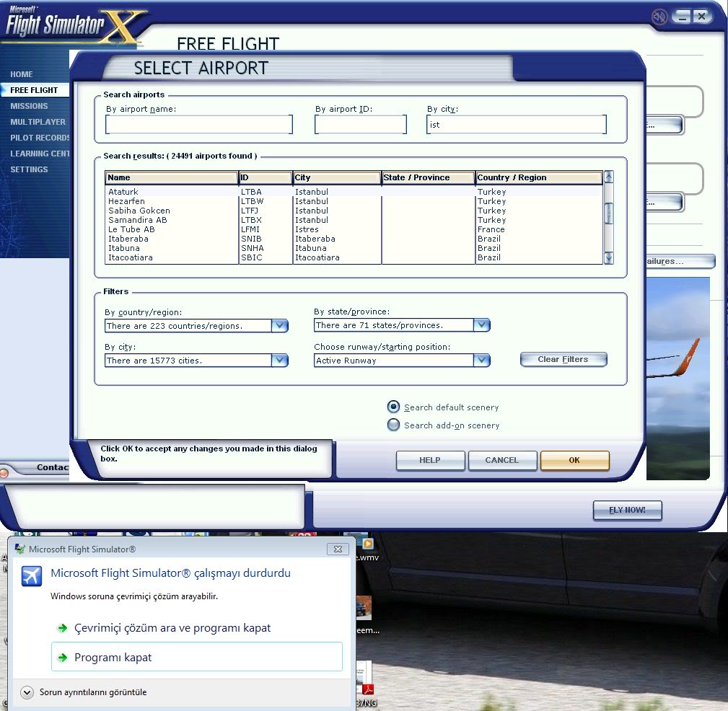This screenshot has height=711, width=728.
Task: Click the green arrow beside Çevrimiçi çözüm ara
Action: coord(62,628)
